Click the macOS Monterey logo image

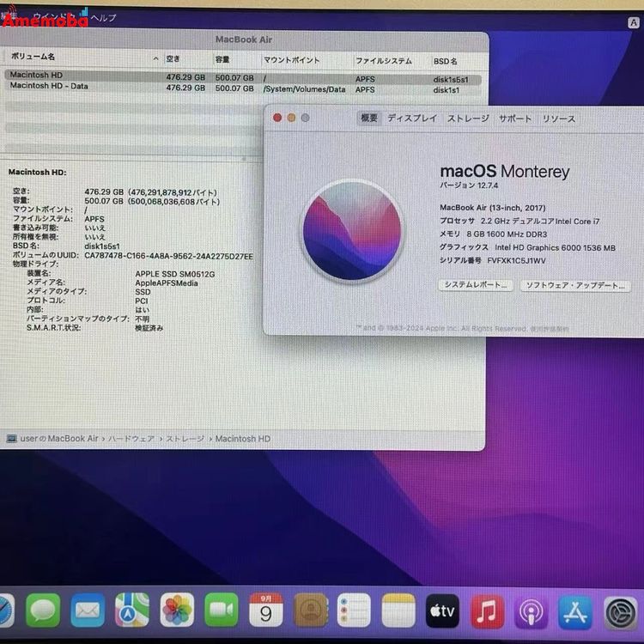(x=352, y=231)
